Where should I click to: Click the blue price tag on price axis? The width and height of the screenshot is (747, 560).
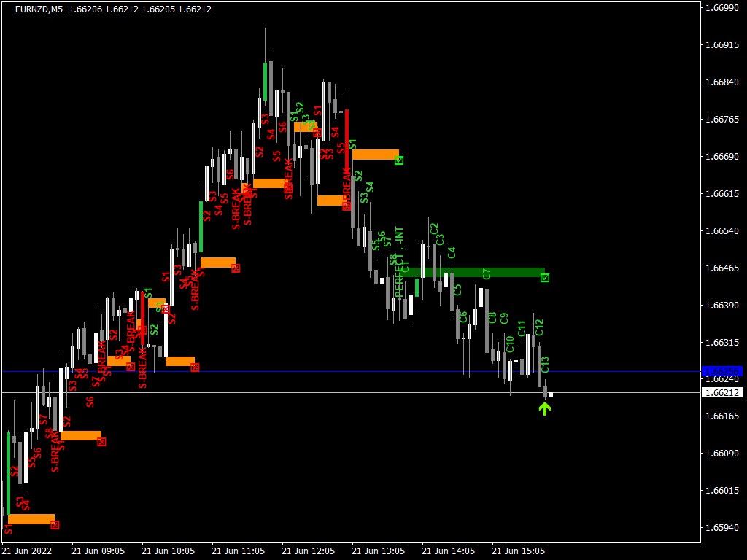coord(721,371)
